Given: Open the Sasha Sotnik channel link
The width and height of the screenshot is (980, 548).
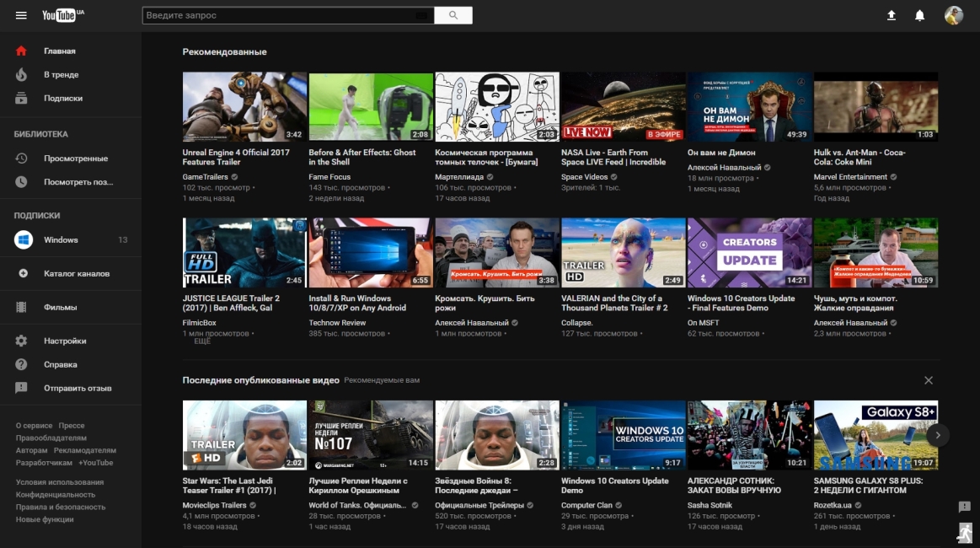Looking at the screenshot, I should pyautogui.click(x=710, y=506).
